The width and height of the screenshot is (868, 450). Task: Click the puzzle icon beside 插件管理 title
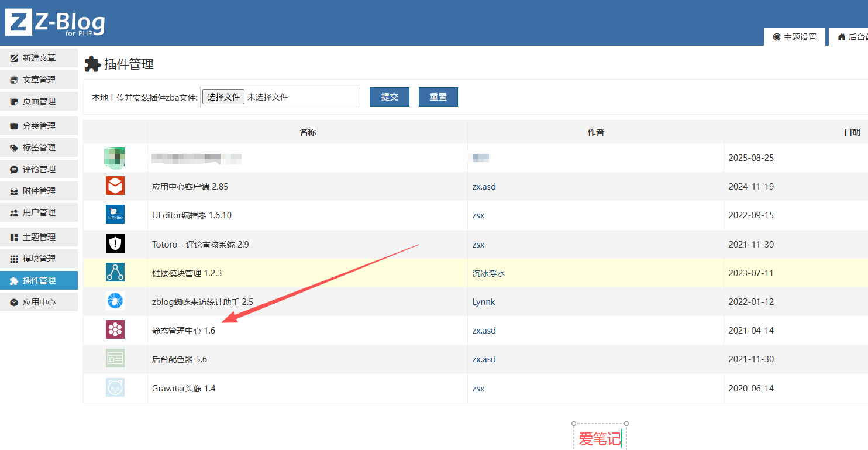[92, 64]
